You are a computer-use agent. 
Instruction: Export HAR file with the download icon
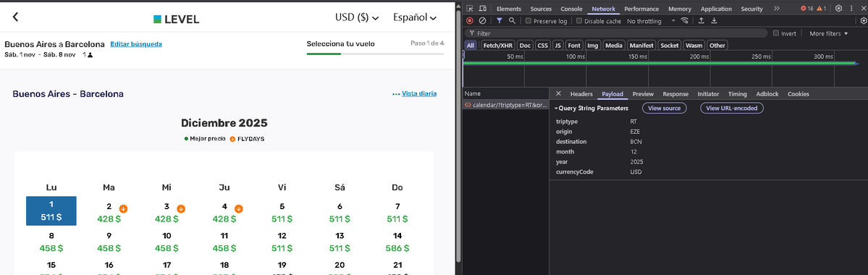coord(714,20)
